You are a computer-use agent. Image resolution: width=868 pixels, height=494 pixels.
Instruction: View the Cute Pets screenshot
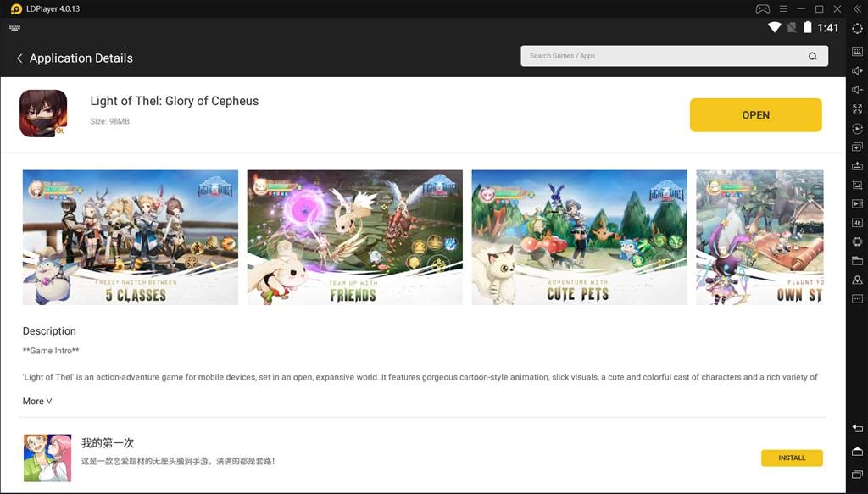pos(580,237)
